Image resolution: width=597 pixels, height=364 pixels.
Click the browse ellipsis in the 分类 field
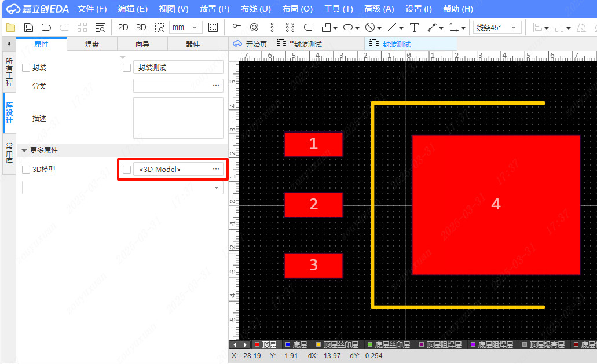pos(216,86)
